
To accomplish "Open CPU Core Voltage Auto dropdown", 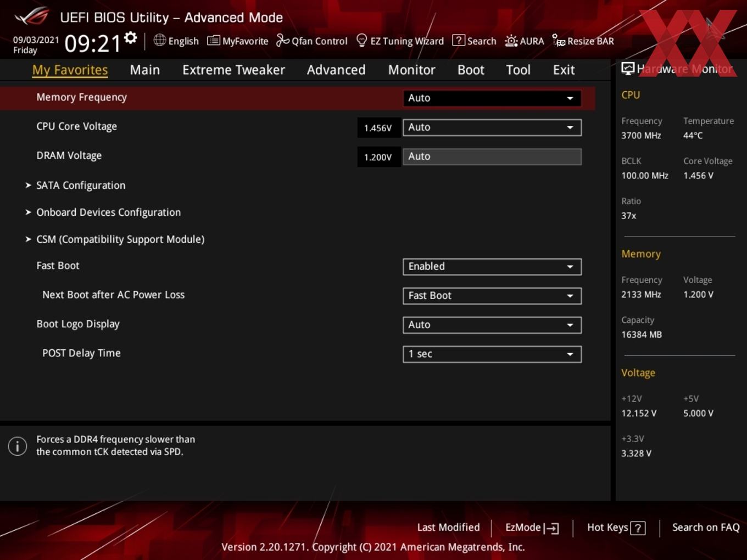I will (492, 127).
